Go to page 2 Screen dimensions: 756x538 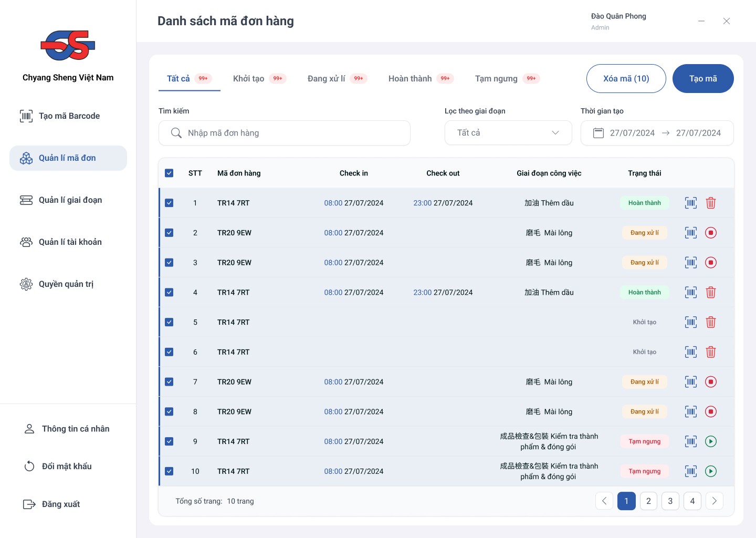[648, 501]
